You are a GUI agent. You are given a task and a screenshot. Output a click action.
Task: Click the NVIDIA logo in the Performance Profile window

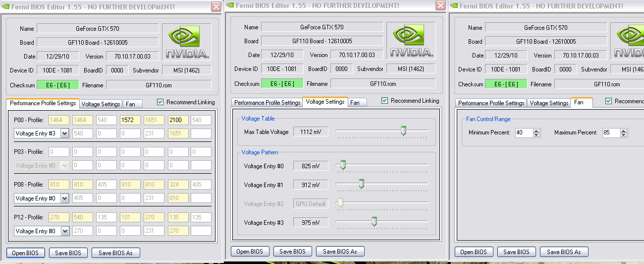point(187,42)
